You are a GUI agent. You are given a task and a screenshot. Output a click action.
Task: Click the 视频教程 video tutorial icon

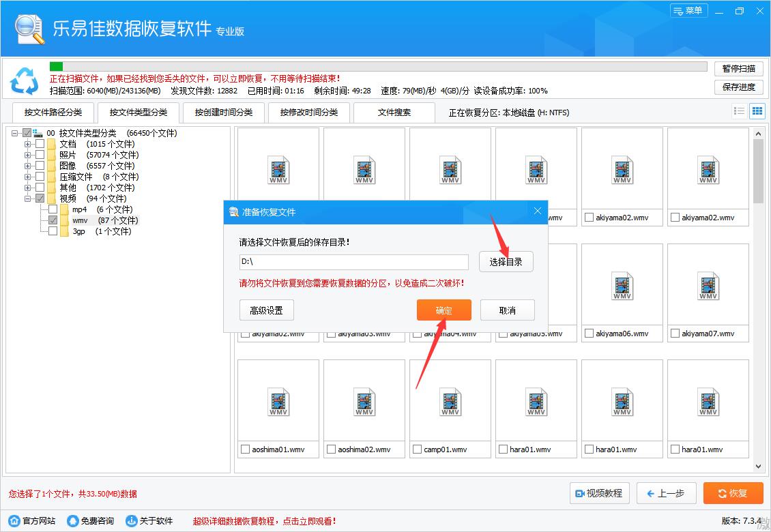click(579, 493)
